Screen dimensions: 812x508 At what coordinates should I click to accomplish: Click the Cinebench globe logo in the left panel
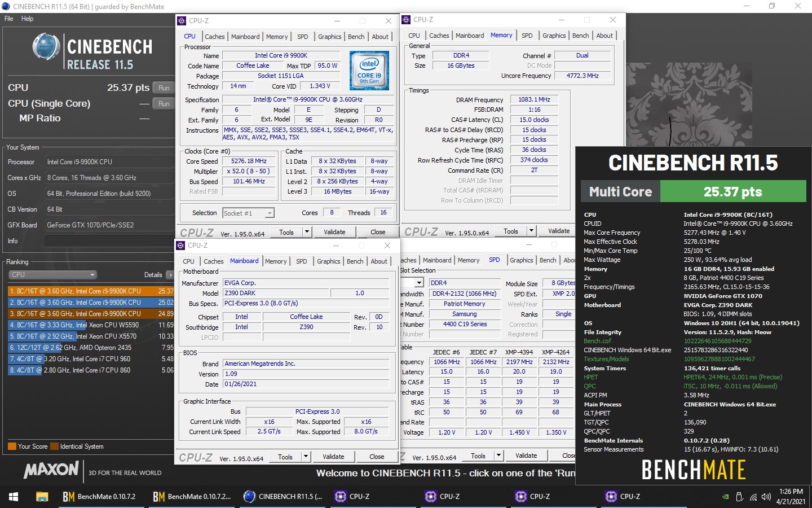(46, 47)
